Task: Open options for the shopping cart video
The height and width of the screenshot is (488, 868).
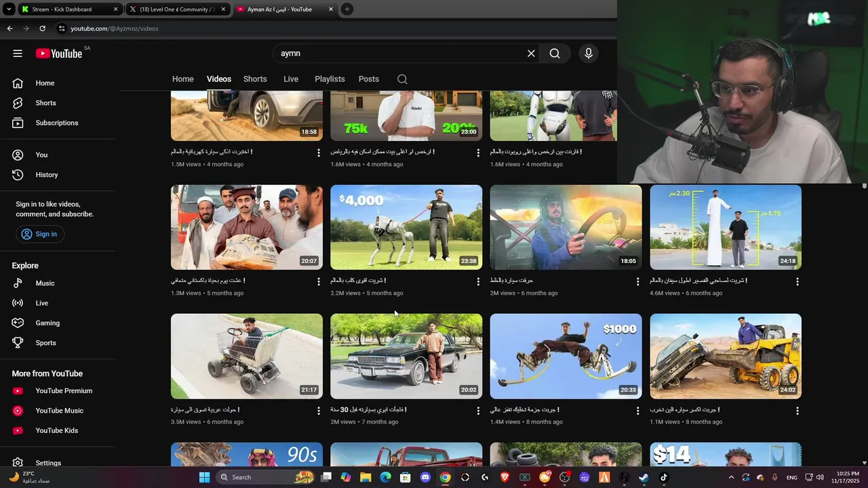Action: point(318,411)
